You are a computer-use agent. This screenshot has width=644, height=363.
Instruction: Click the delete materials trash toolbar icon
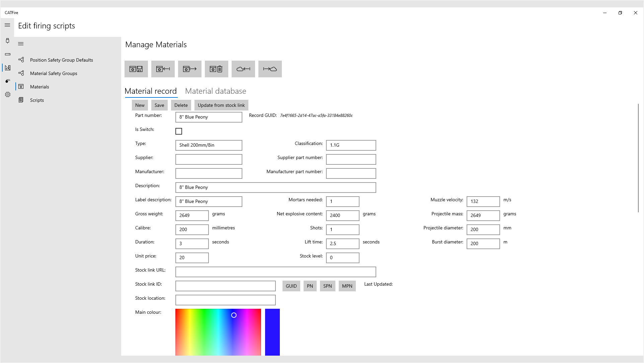click(217, 69)
